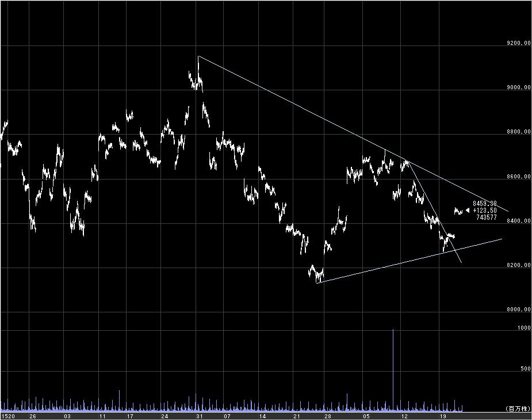Click the 743577 volume readout
Image resolution: width=532 pixels, height=420 pixels.
[x=487, y=217]
